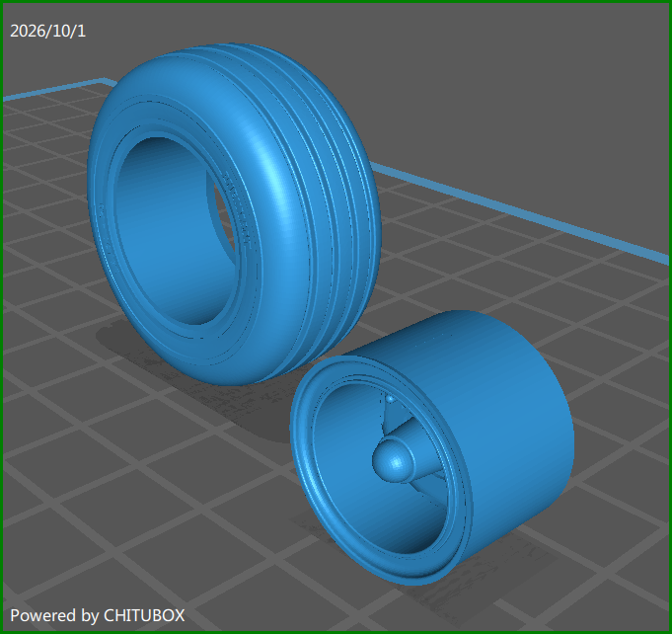
Task: Click the date text 2026/10/1
Action: [x=47, y=31]
